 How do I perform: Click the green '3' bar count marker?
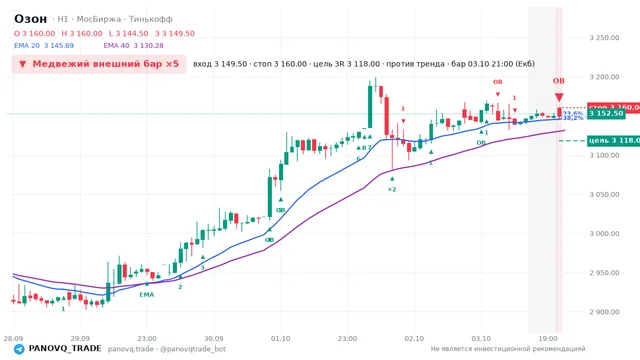pos(202,268)
